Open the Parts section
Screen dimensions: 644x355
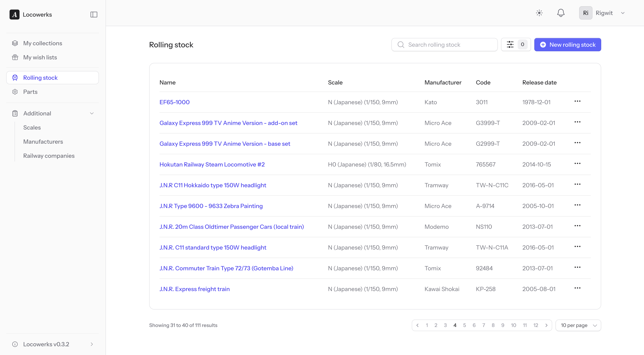click(x=53, y=92)
